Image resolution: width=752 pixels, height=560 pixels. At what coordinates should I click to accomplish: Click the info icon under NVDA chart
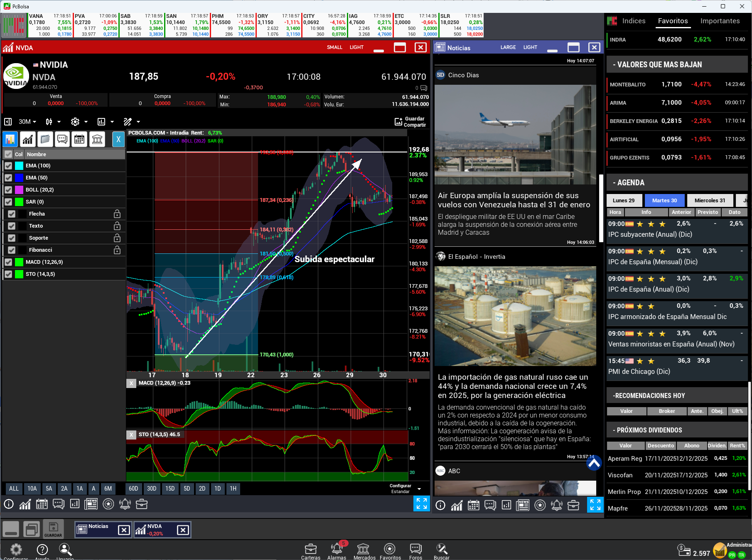(x=9, y=504)
